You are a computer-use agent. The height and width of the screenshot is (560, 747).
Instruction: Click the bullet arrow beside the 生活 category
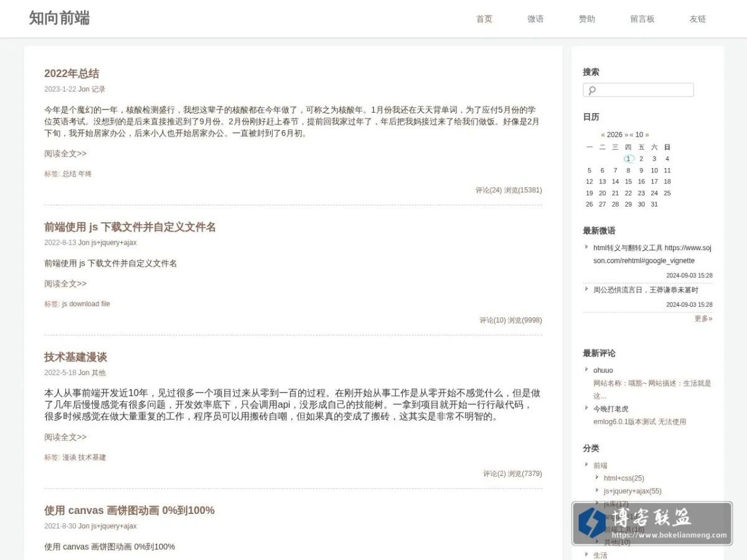[586, 554]
